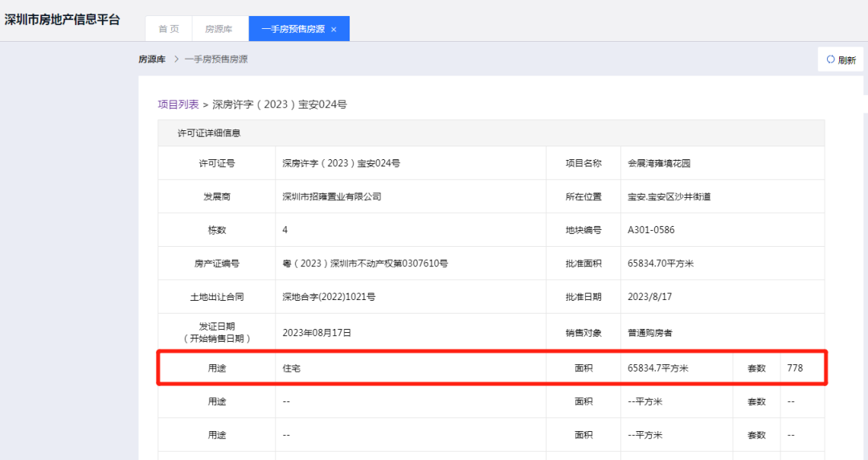Image resolution: width=868 pixels, height=460 pixels.
Task: Click the property certificate number 粤（2023）深圳市不动产权第0307610号
Action: (x=366, y=264)
